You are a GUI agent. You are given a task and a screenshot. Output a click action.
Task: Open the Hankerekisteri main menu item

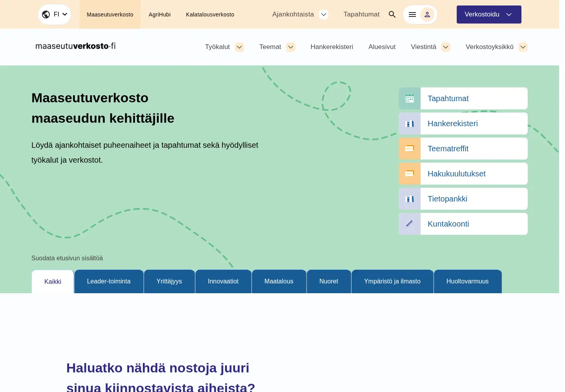(332, 47)
